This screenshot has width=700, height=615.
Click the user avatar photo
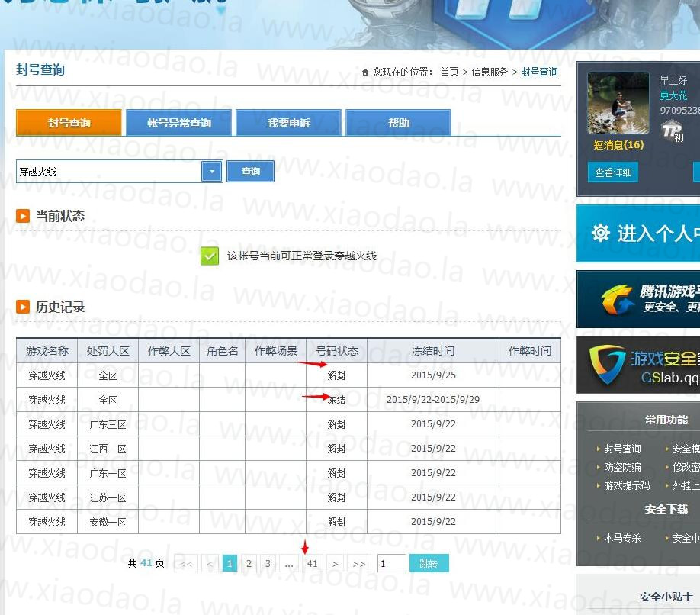pyautogui.click(x=618, y=103)
